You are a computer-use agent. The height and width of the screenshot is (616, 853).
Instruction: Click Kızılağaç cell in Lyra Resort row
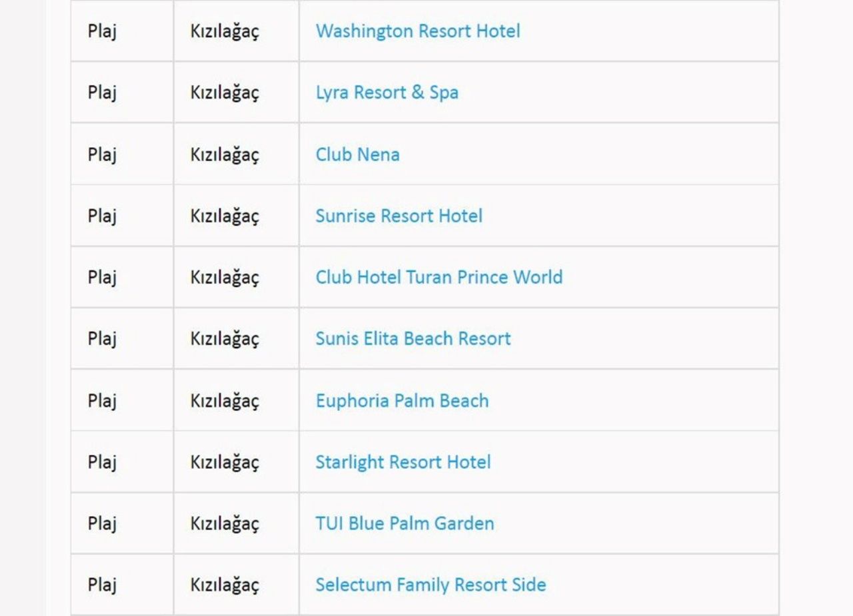point(237,93)
